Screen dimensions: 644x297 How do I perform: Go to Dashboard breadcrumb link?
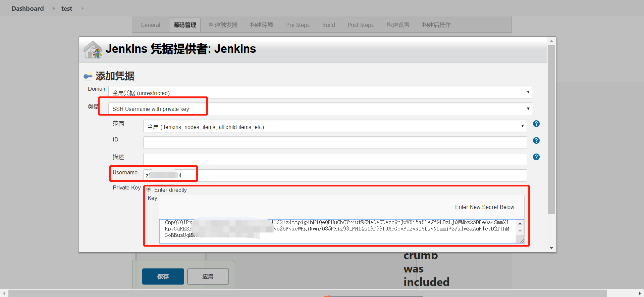(x=28, y=8)
